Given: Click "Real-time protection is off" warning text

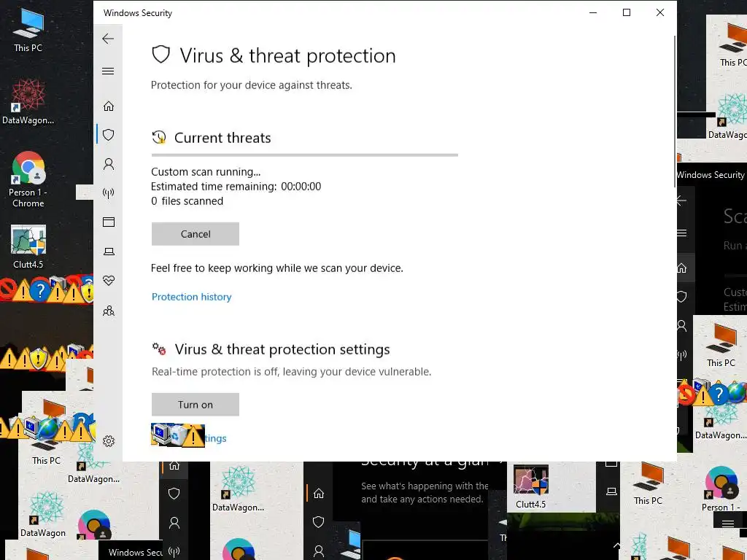Looking at the screenshot, I should [291, 371].
